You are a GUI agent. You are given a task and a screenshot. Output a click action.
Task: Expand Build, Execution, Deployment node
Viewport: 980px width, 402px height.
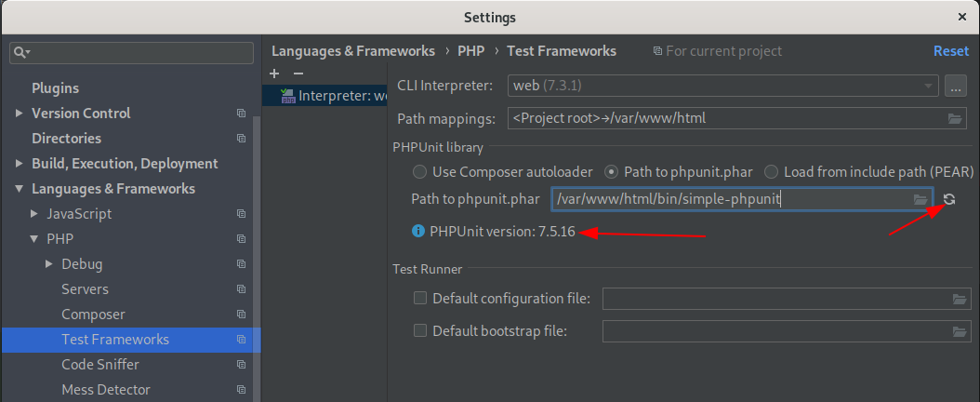click(x=19, y=164)
